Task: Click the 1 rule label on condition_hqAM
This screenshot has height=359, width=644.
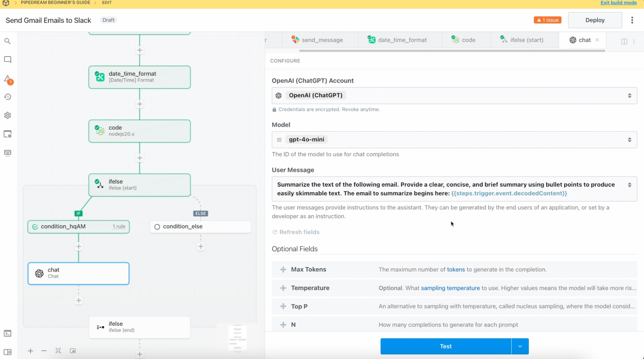Action: (x=119, y=227)
